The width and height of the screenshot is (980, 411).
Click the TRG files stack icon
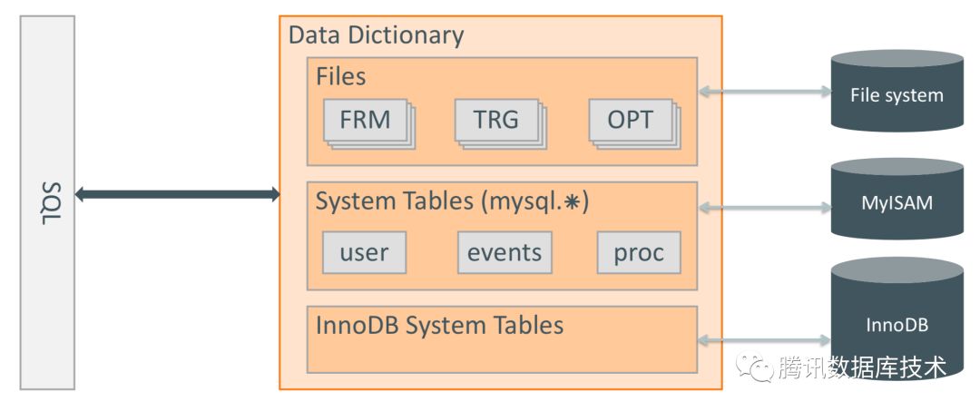coord(501,123)
